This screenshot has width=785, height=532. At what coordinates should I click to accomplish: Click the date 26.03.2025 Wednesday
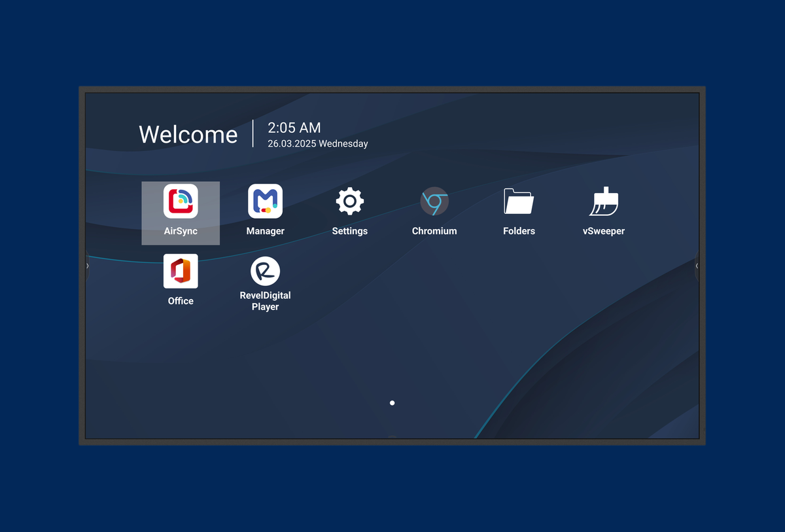318,144
